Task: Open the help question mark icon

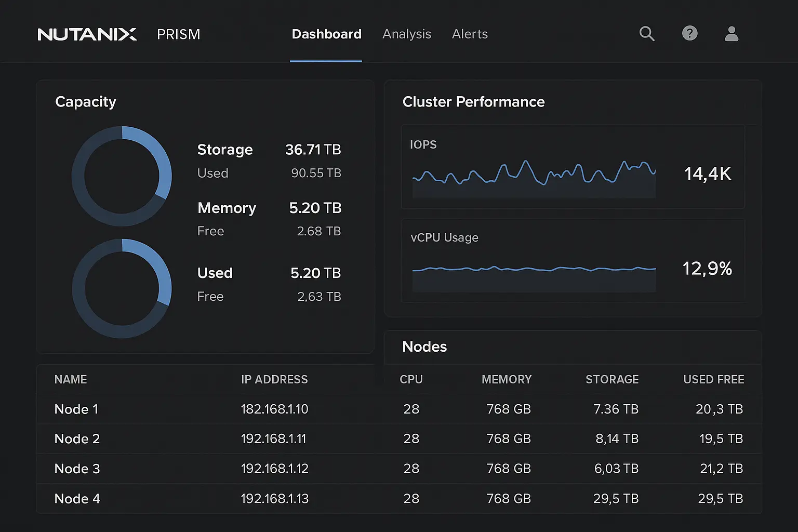Action: coord(689,34)
